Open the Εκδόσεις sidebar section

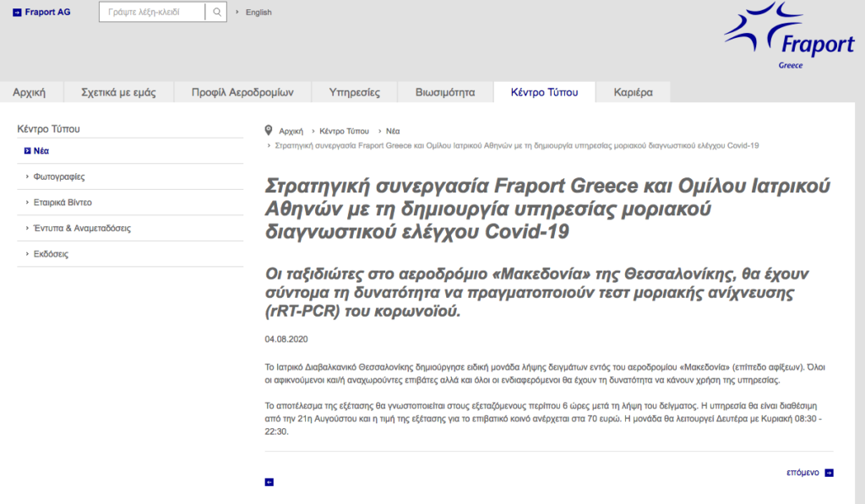(x=51, y=253)
